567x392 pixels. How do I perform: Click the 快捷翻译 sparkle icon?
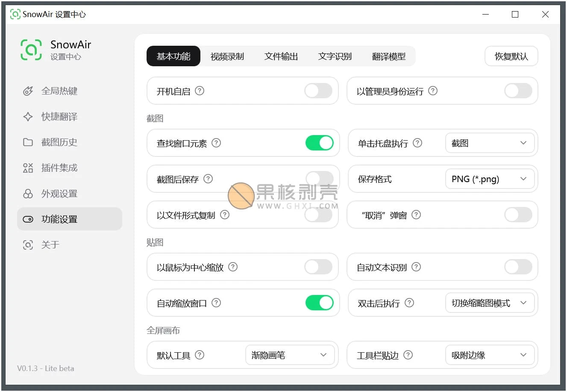click(28, 117)
